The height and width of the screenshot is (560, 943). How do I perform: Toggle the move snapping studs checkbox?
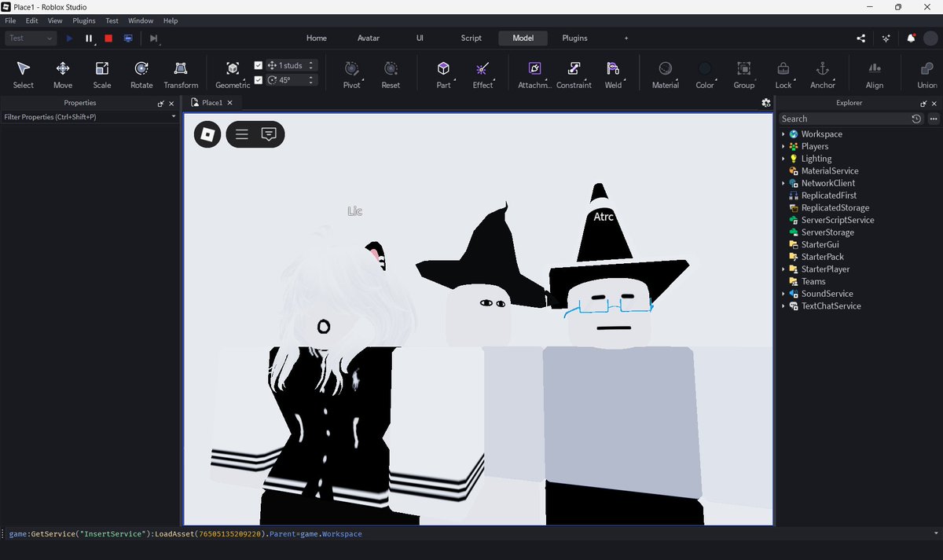pyautogui.click(x=259, y=65)
